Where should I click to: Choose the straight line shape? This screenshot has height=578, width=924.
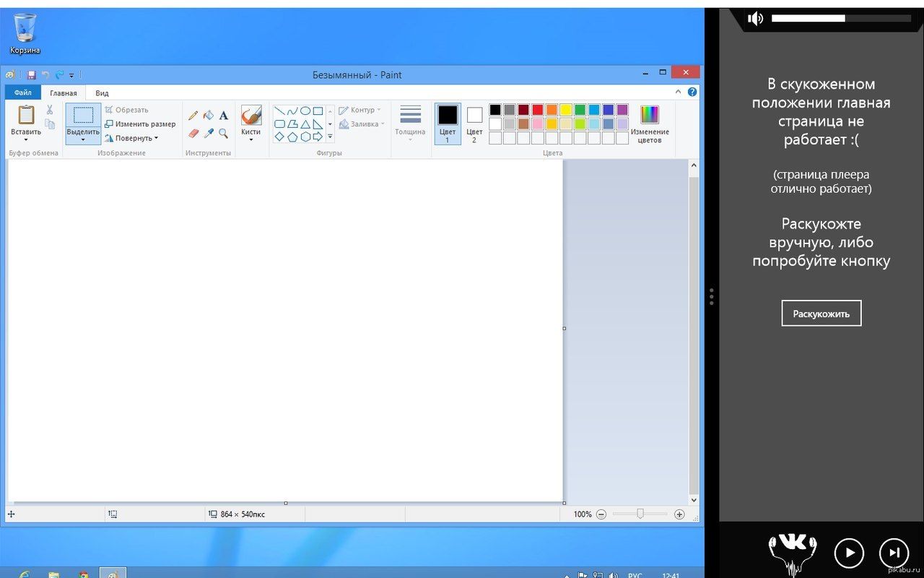click(x=279, y=111)
